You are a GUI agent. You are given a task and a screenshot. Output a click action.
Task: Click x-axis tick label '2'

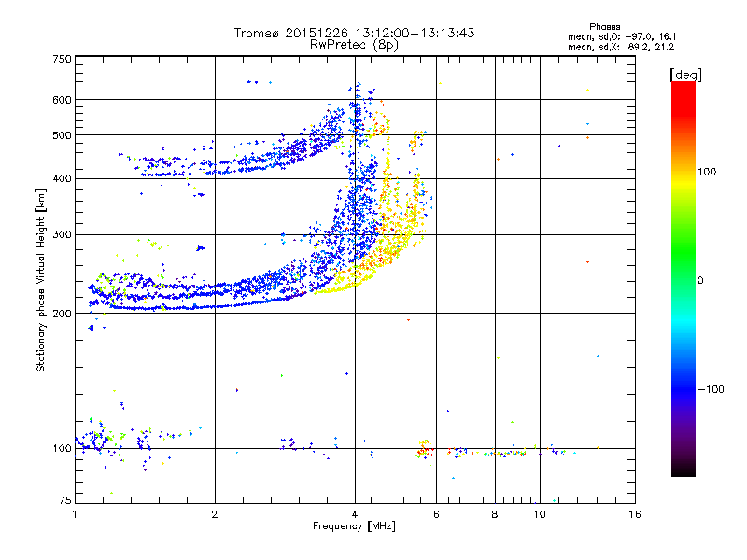[215, 514]
